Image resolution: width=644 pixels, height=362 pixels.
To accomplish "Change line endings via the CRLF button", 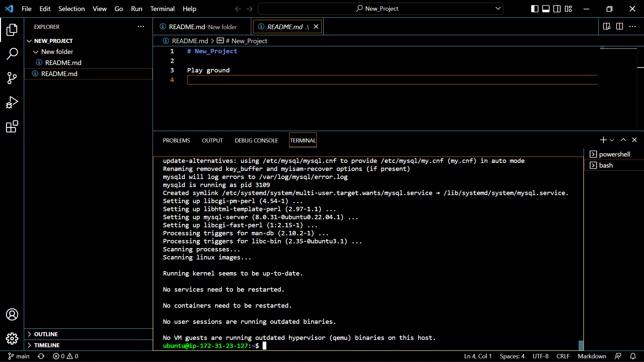I will [563, 356].
